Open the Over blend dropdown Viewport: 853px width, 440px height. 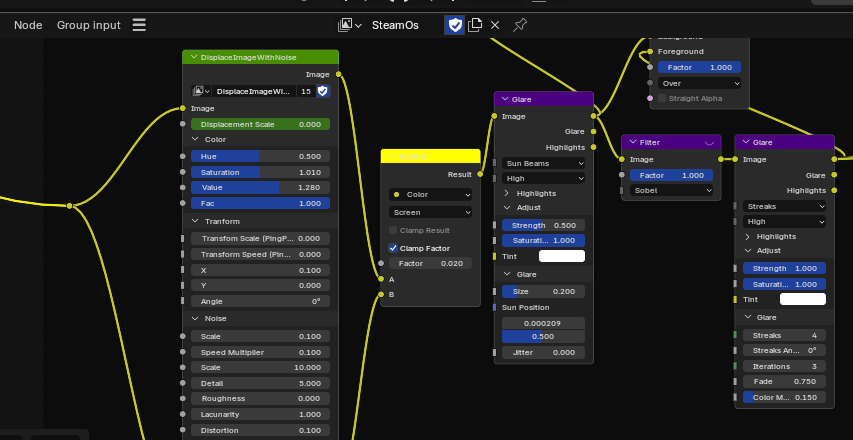point(700,83)
